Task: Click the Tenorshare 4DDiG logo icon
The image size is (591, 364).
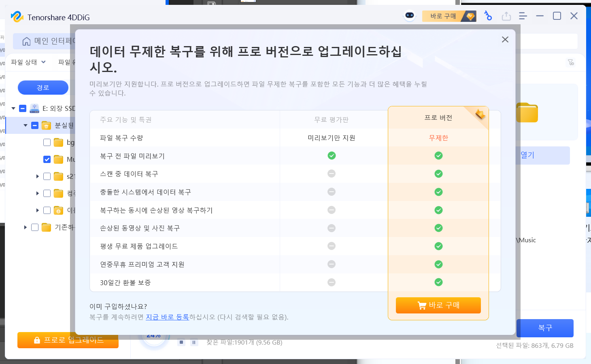Action: pos(17,17)
